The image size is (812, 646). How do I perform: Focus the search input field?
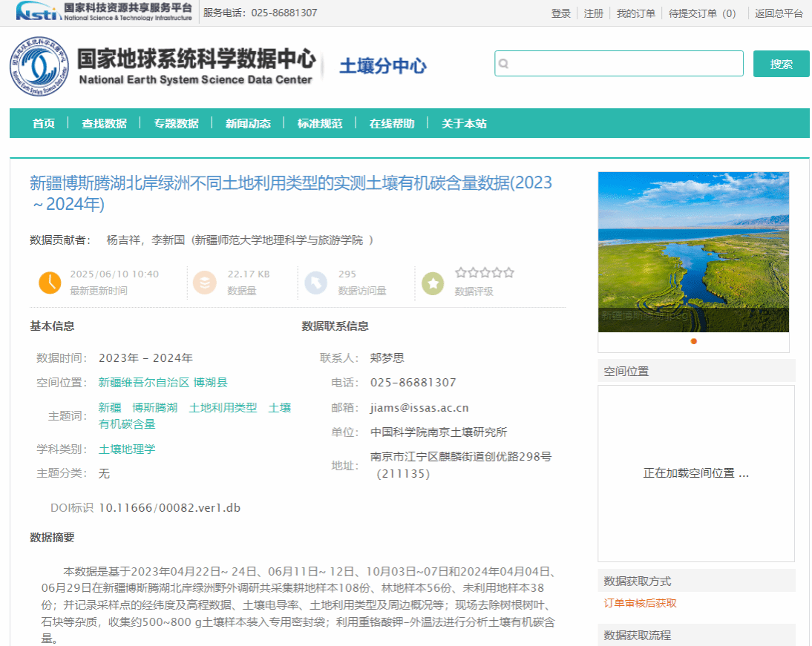pos(623,64)
